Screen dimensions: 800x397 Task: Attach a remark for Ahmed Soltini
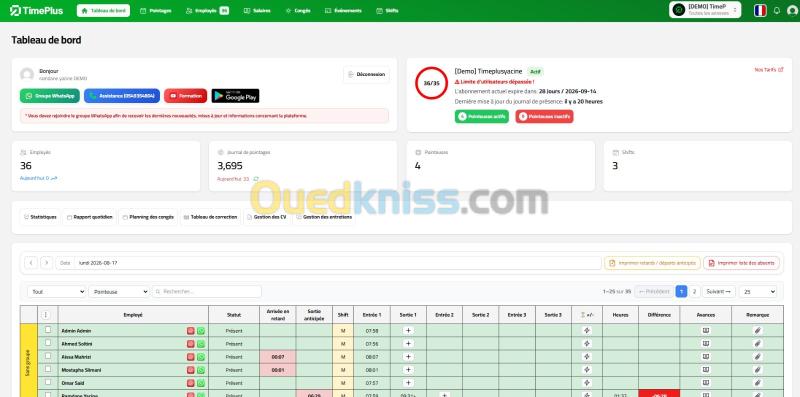(758, 344)
